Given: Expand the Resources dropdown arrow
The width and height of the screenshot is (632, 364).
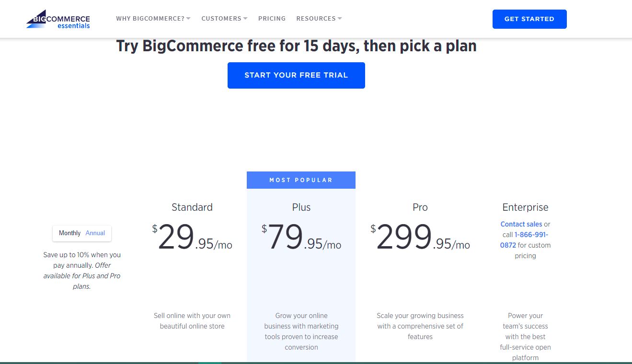Looking at the screenshot, I should click(x=340, y=19).
